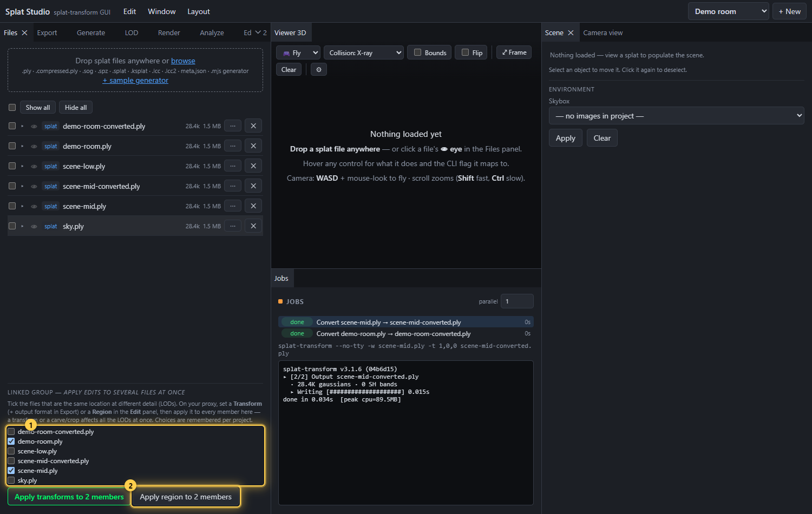
Task: Open more options for scene-mid.ply
Action: point(233,206)
